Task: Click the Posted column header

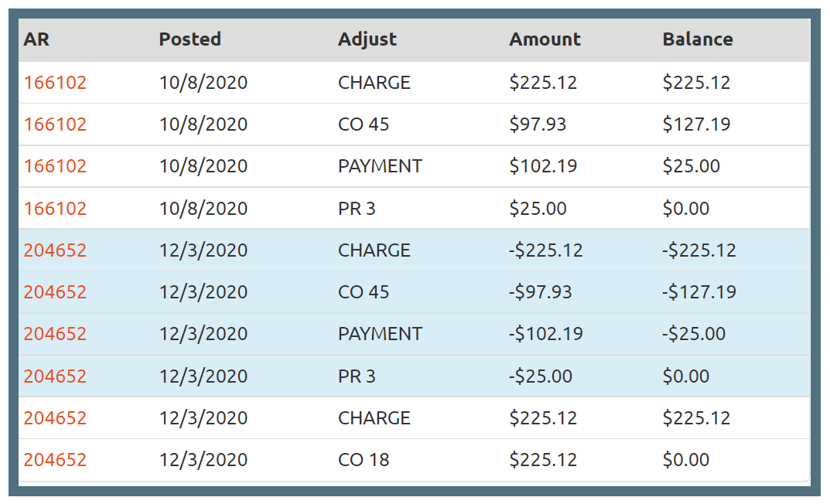Action: 190,39
